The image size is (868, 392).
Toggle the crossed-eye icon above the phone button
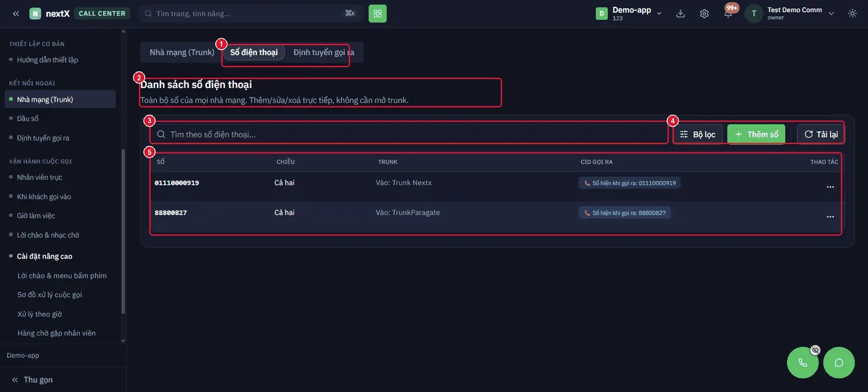click(x=815, y=350)
